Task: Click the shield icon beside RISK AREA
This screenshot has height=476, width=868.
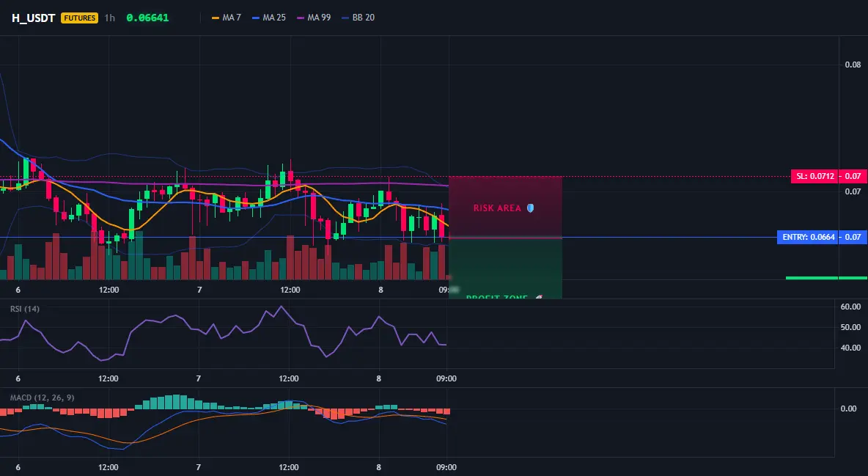Action: [530, 208]
